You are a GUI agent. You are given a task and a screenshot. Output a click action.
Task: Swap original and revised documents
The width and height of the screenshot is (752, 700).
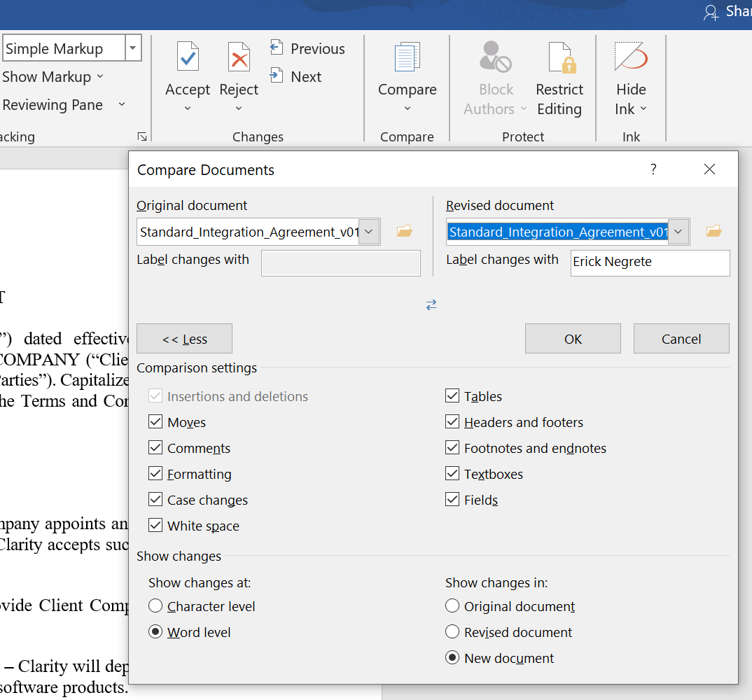(431, 304)
